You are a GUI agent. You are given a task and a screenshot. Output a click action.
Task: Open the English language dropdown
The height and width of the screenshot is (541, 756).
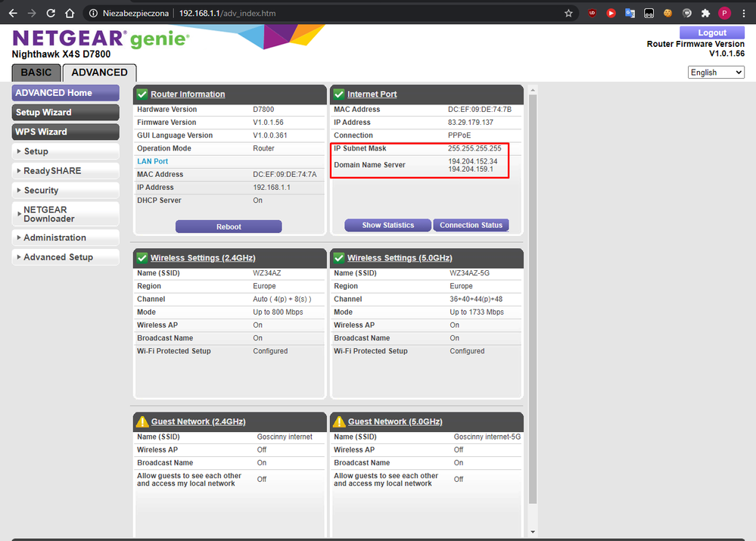(x=716, y=72)
